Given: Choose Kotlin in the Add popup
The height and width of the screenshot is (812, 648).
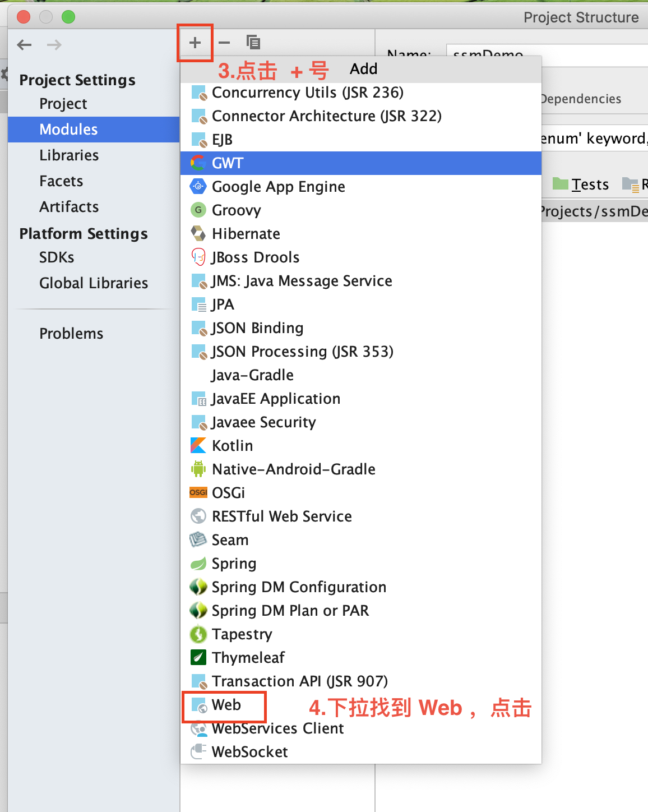Looking at the screenshot, I should tap(361, 446).
